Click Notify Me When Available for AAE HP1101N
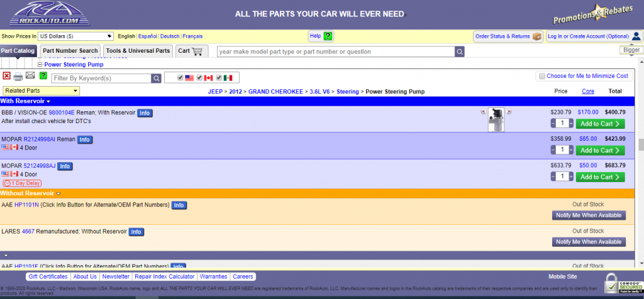 (x=589, y=215)
